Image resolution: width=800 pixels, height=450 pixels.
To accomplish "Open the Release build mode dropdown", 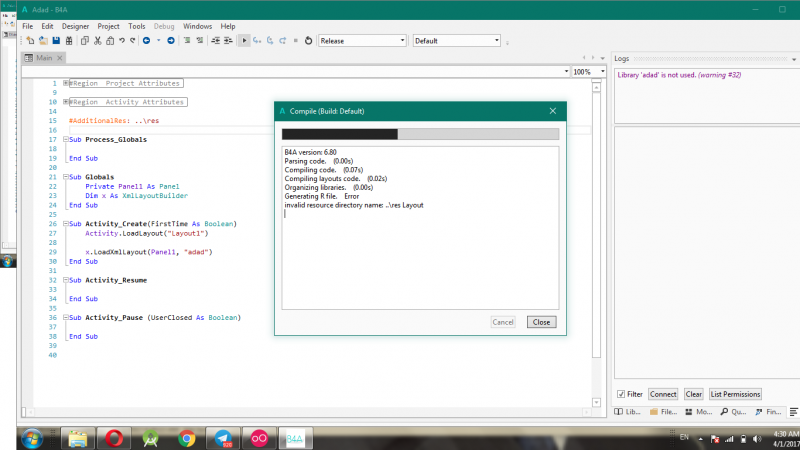I will [362, 41].
